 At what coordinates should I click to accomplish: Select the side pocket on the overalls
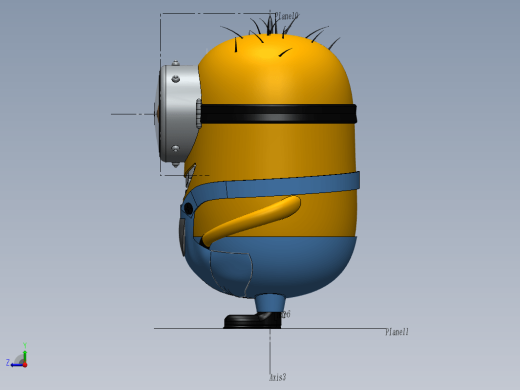(x=231, y=273)
